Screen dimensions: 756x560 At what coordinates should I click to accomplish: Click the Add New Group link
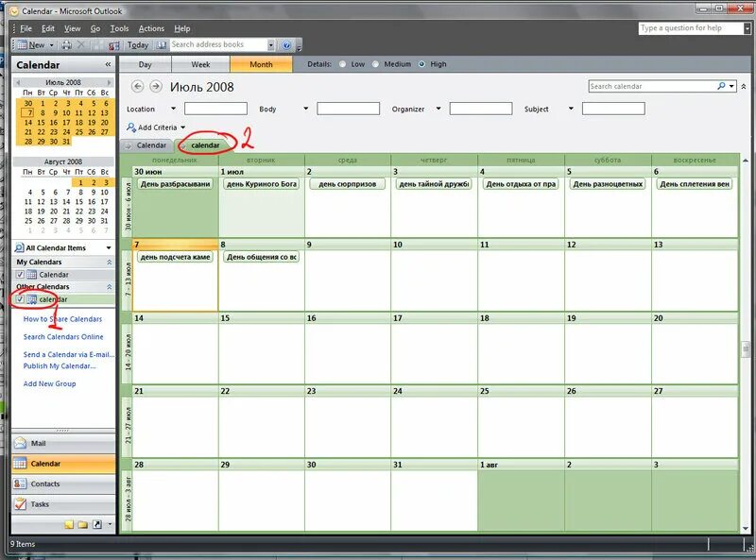point(49,383)
